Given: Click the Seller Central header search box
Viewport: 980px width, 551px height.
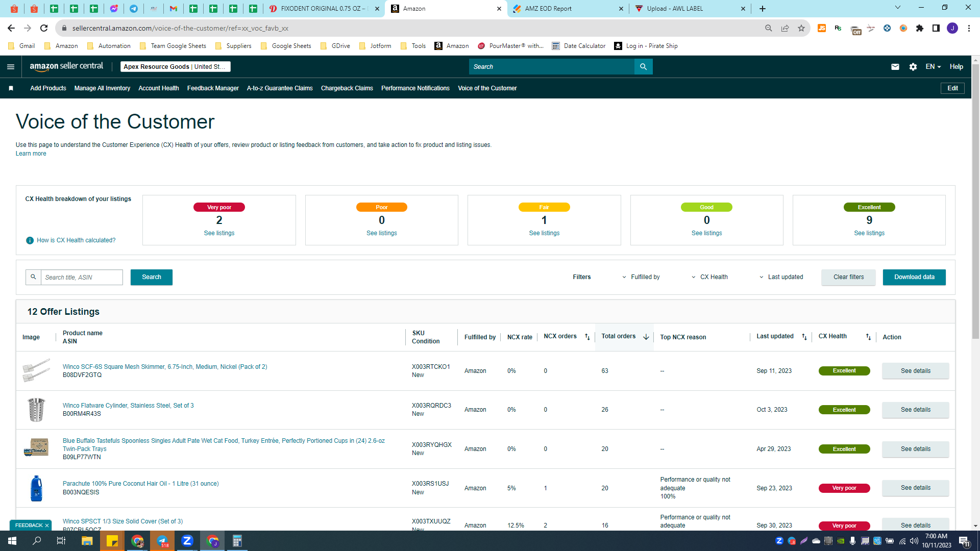Looking at the screenshot, I should pyautogui.click(x=552, y=67).
